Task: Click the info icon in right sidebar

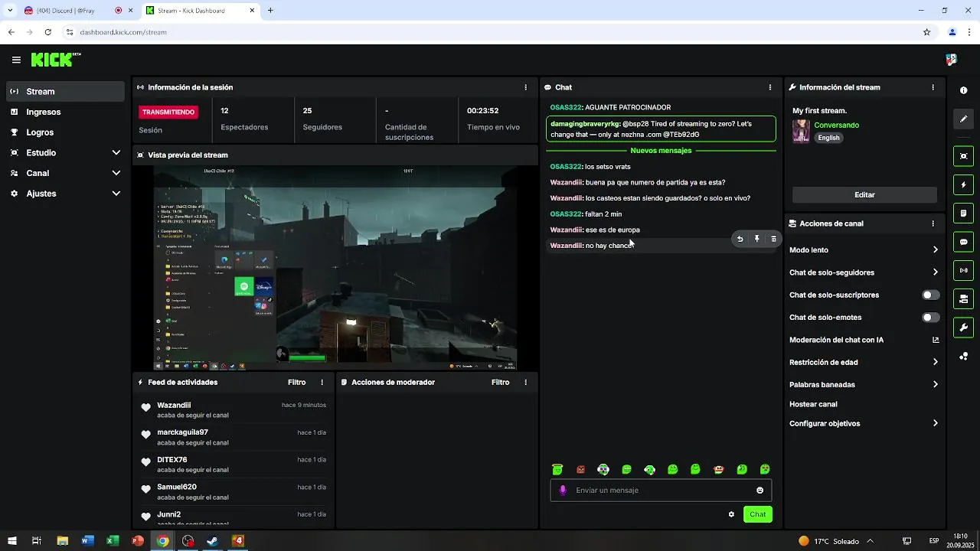Action: [963, 90]
